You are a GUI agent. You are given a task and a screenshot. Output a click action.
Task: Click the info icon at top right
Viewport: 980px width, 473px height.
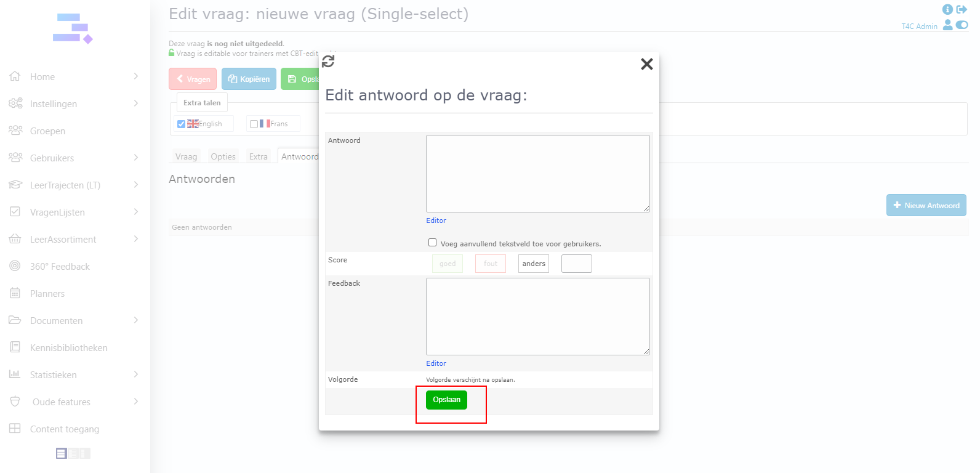[x=947, y=9]
